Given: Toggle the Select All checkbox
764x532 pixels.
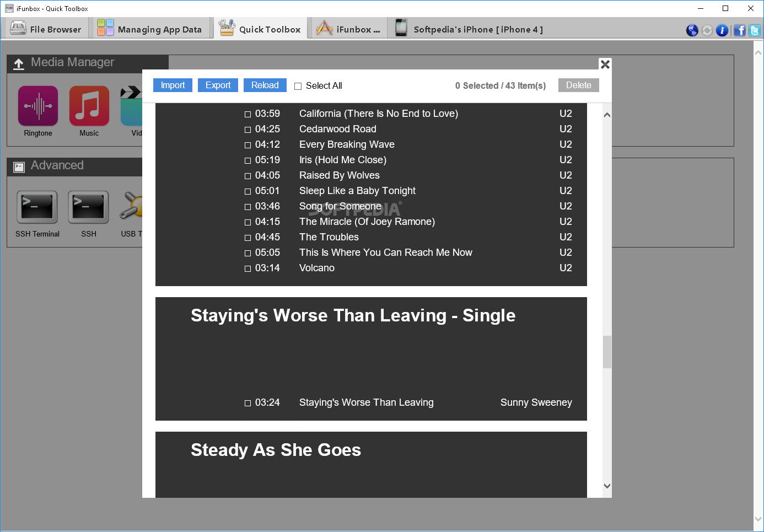Looking at the screenshot, I should click(298, 86).
